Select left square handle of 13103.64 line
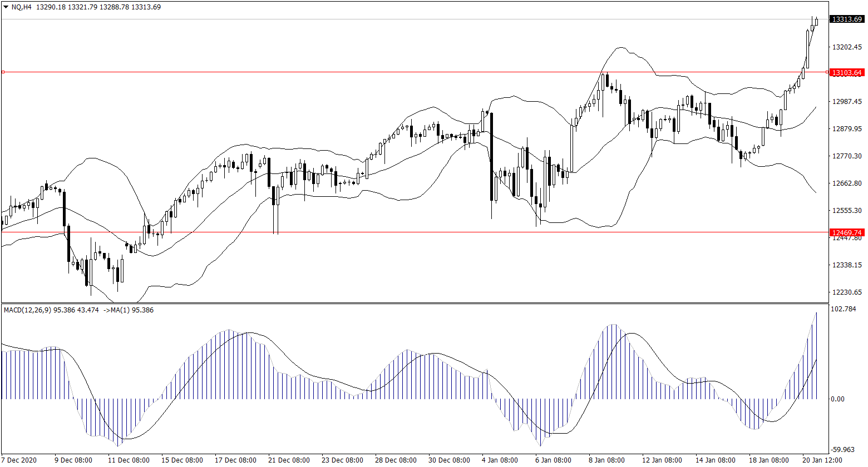 [3, 72]
